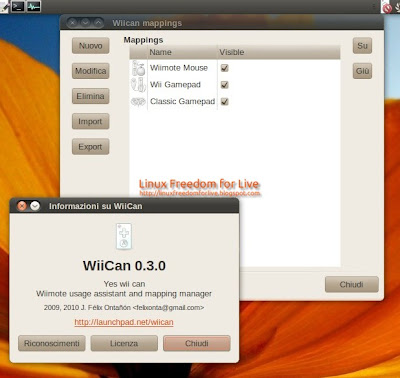
Task: Click the red tray icon in top panel
Action: [x=387, y=7]
